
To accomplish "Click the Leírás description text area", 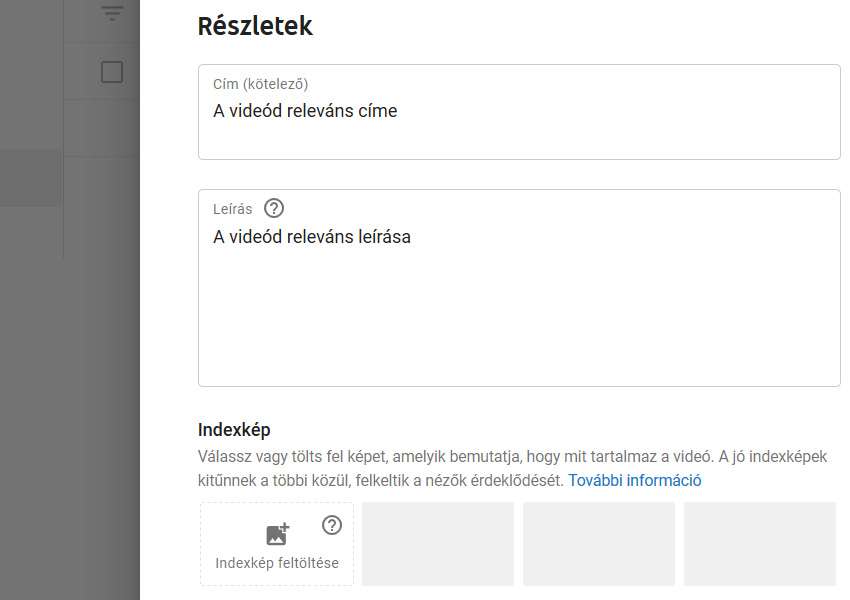I will [x=519, y=288].
